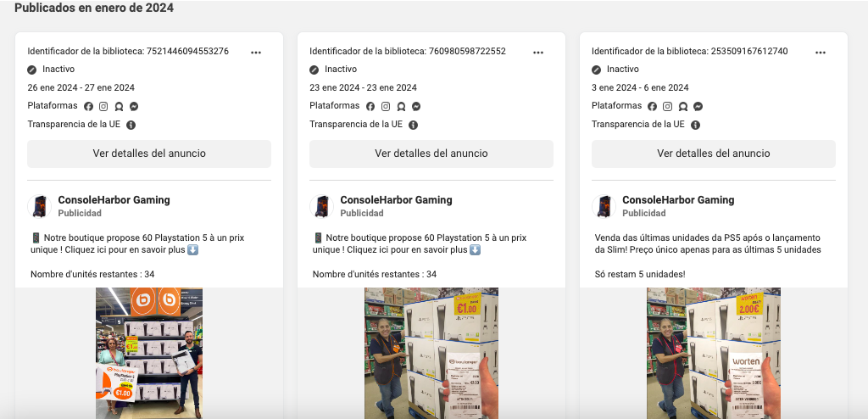868x419 pixels.
Task: Open EU transparency info icon in 3 ene ad
Action: click(695, 126)
